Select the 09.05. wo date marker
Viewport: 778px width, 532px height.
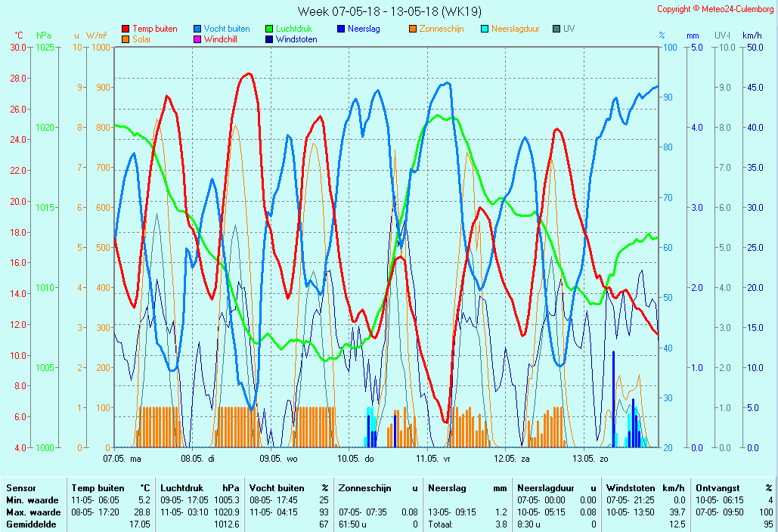278,459
